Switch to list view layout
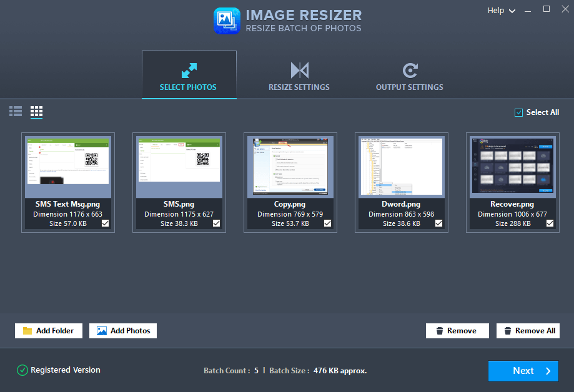Screen dimensions: 574x392 [15, 111]
